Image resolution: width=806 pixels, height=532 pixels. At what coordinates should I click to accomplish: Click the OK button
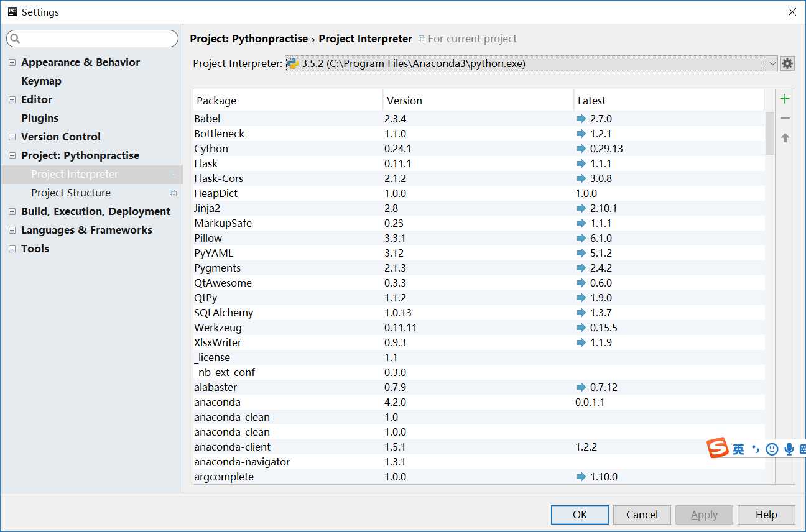(580, 515)
